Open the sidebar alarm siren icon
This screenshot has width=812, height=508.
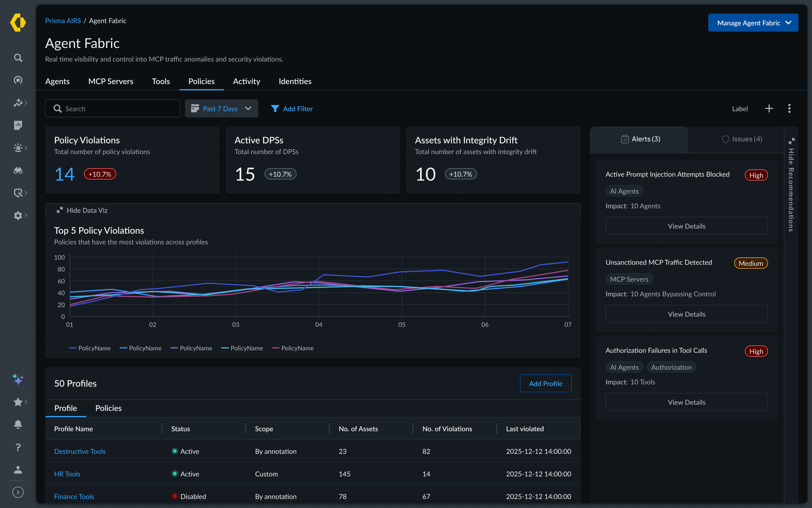point(17,148)
